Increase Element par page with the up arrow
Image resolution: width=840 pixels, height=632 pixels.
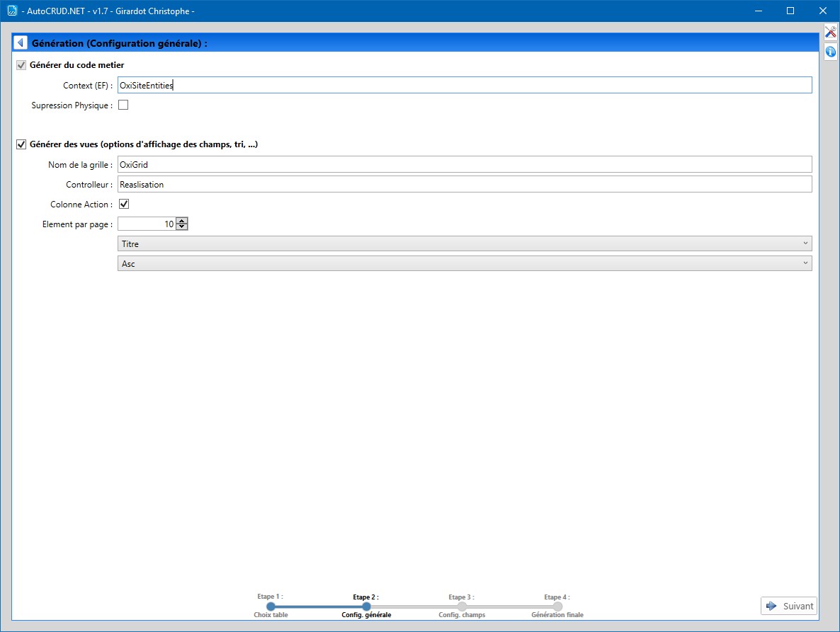182,221
